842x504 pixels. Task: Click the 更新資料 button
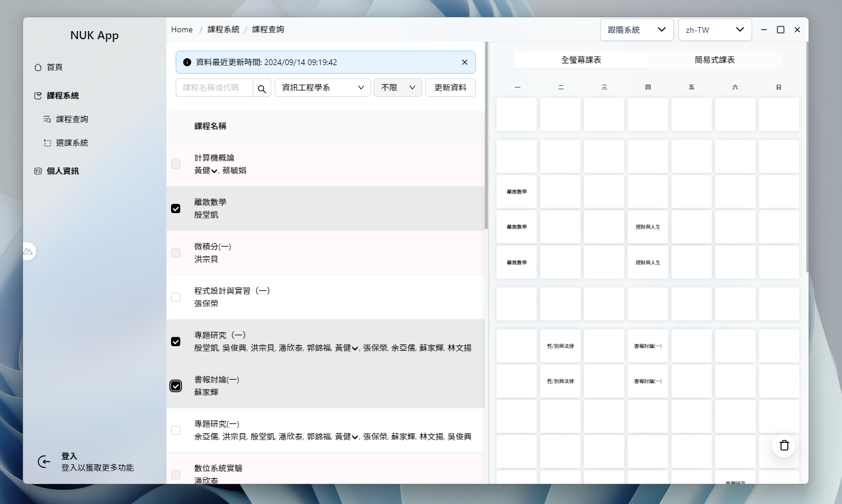[450, 88]
